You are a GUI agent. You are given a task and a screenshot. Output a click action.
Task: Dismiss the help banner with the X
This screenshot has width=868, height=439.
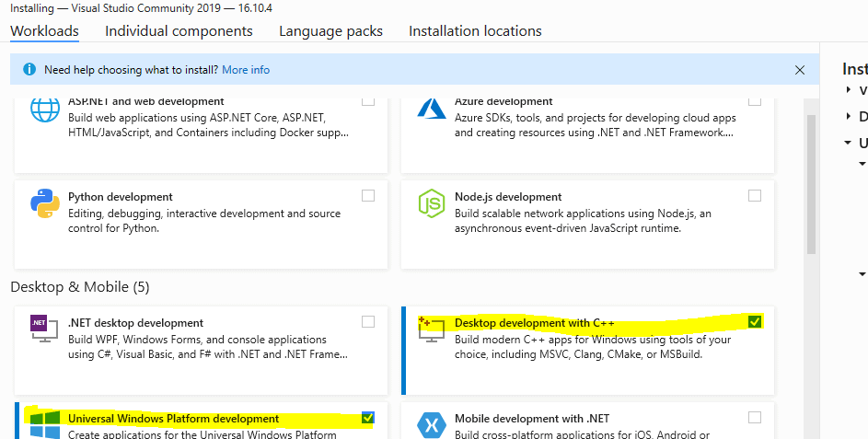(800, 70)
